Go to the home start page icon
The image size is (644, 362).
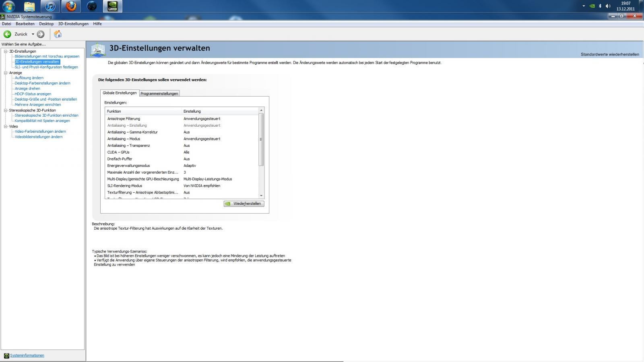pyautogui.click(x=58, y=34)
